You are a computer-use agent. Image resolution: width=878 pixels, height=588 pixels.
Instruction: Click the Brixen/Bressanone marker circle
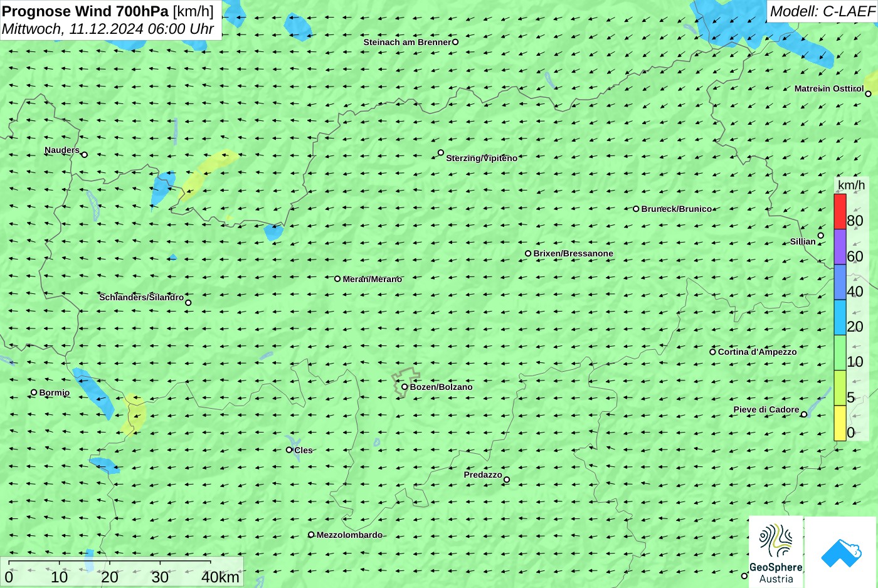click(x=528, y=253)
